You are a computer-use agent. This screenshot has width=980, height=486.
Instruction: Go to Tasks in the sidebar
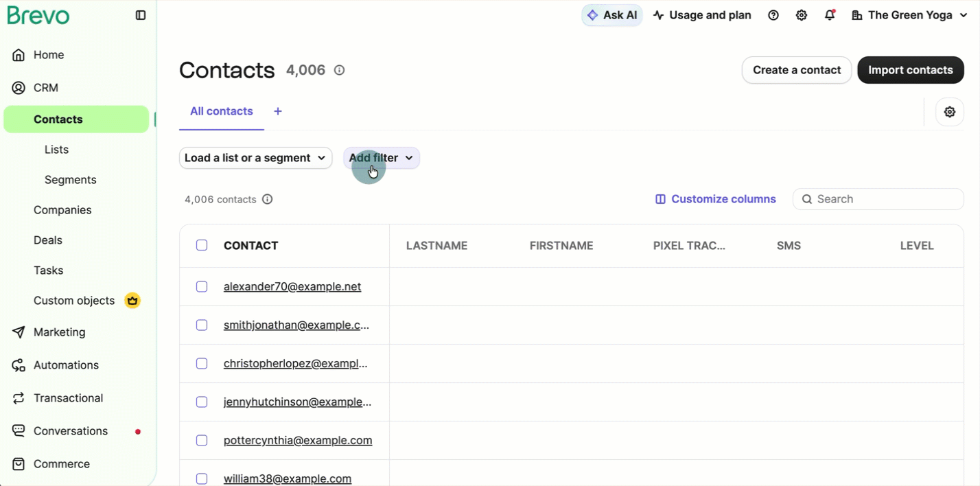(x=49, y=270)
